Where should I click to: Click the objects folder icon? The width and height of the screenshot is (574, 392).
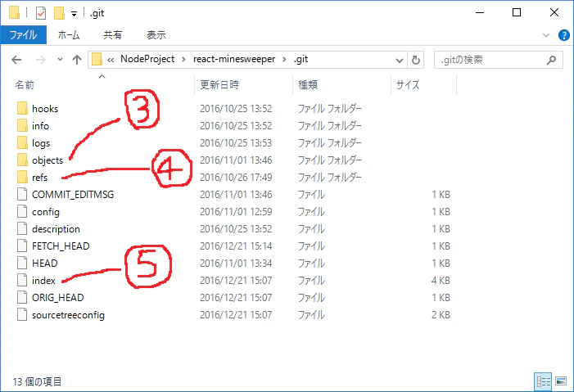coord(22,160)
